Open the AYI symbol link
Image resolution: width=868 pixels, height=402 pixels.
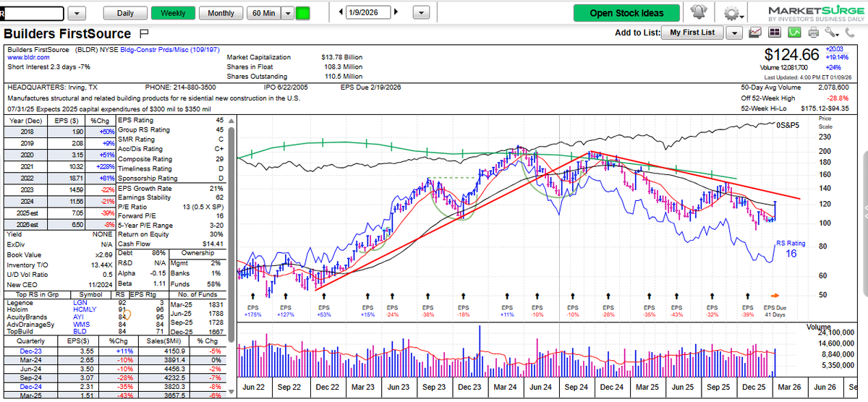tap(79, 317)
